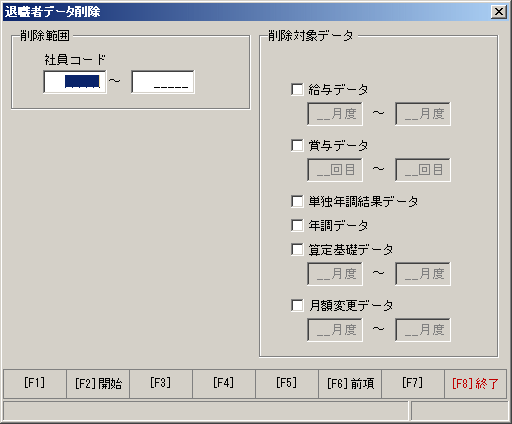This screenshot has width=512, height=424.
Task: Close the 退職者データ削除 window
Action: click(x=499, y=12)
